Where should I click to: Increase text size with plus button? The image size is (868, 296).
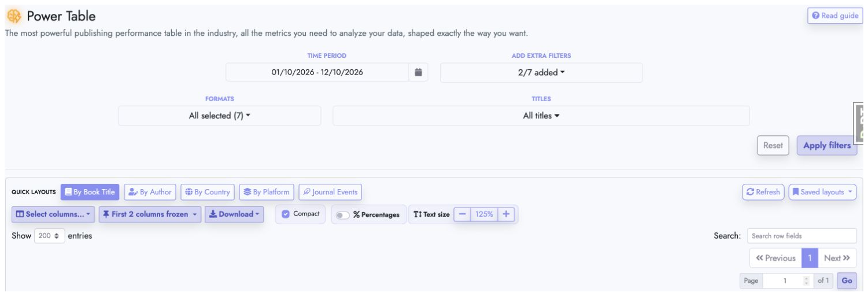pyautogui.click(x=506, y=214)
